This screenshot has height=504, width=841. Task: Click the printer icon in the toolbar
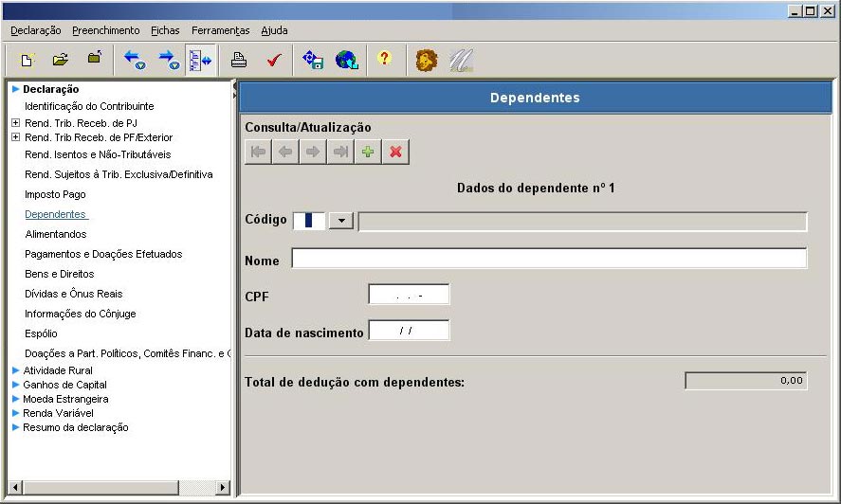pyautogui.click(x=240, y=60)
